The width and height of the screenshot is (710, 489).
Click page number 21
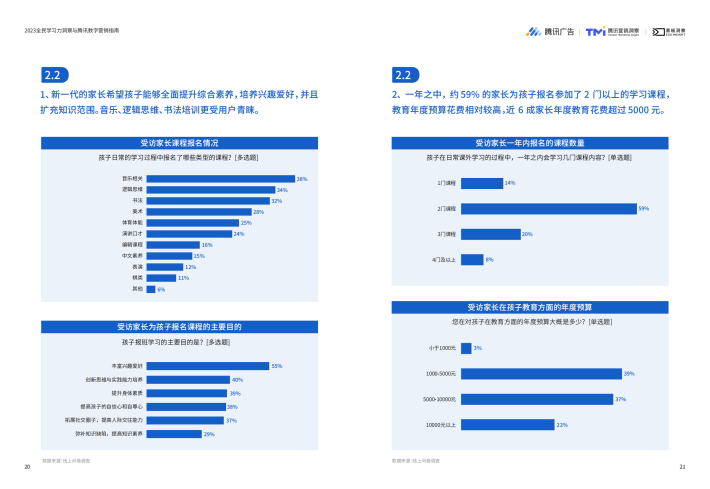682,467
